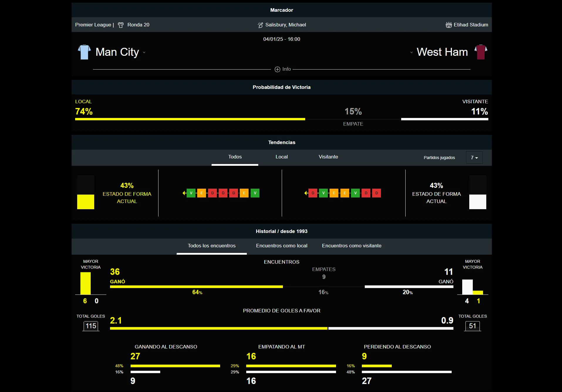Click the EMPATANDO AL MT heading

282,347
